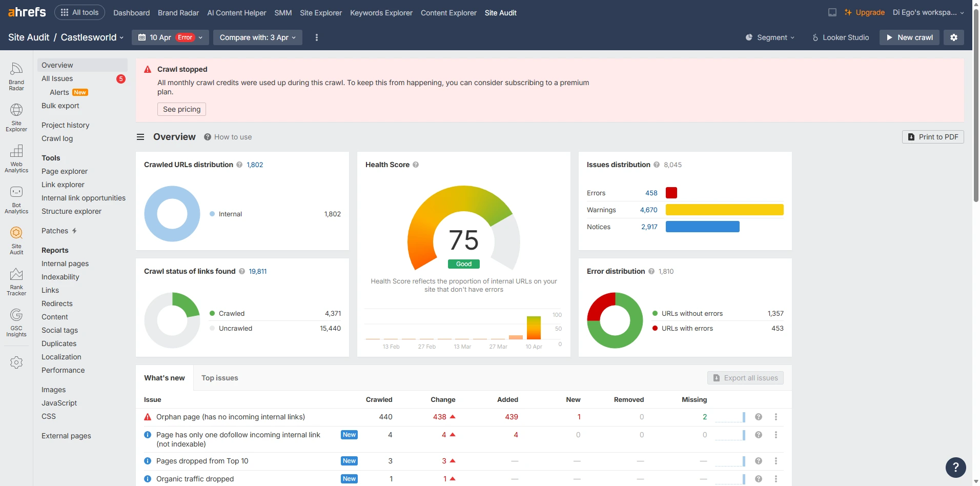The width and height of the screenshot is (980, 486).
Task: Open help for Crawl status of links
Action: coord(242,271)
